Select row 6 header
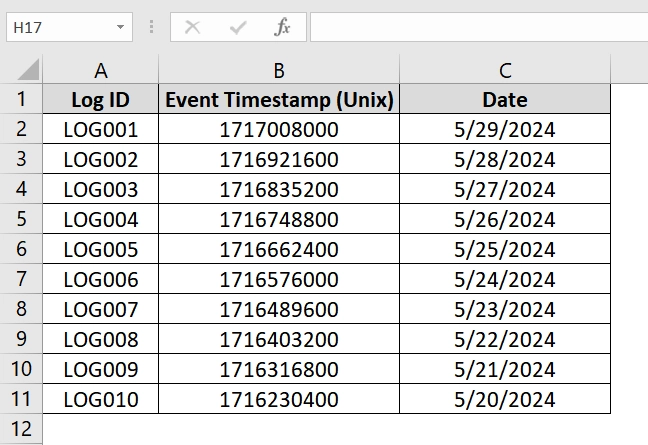The image size is (648, 445). (21, 249)
